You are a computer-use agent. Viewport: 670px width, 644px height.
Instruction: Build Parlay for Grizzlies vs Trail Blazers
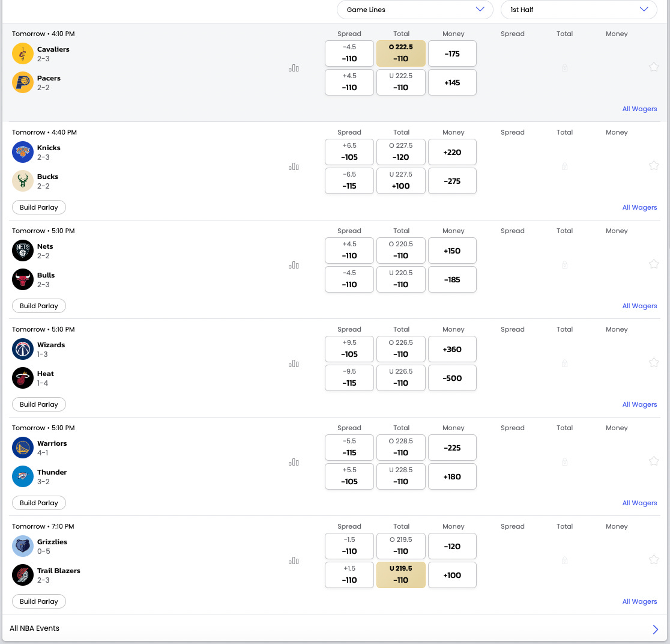coord(39,601)
